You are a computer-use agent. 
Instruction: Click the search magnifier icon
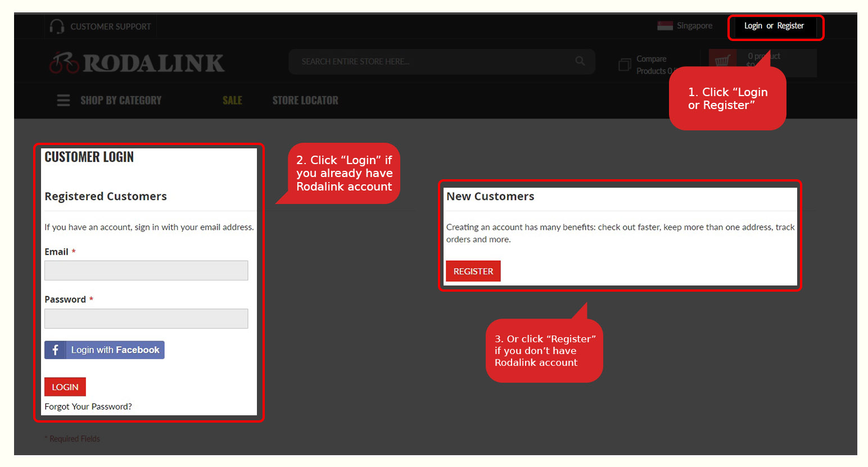580,61
